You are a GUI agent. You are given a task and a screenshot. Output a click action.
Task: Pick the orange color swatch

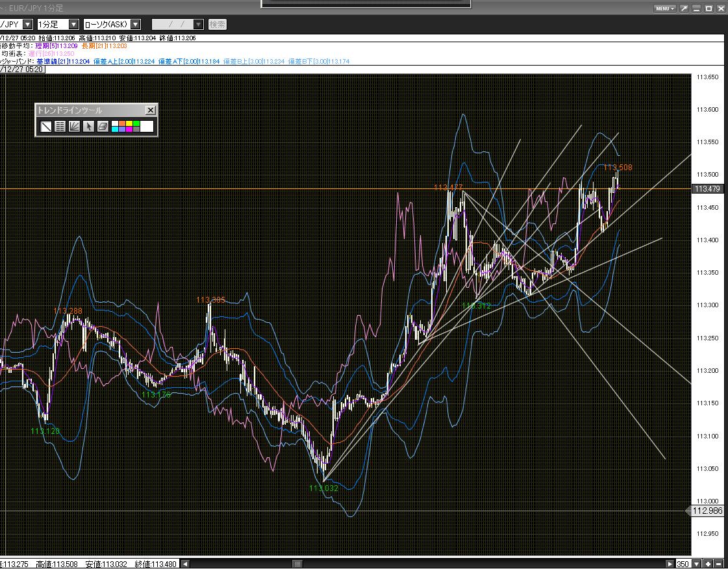[x=122, y=123]
